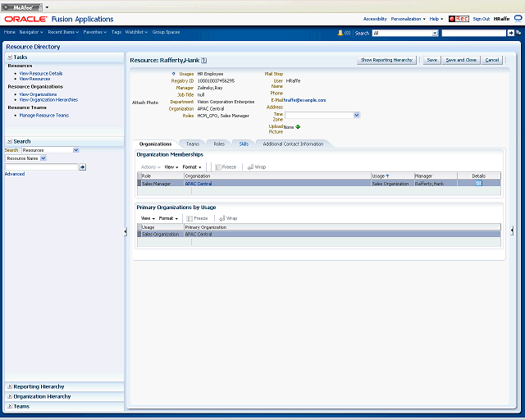Click the notification bell icon
Image resolution: width=525 pixels, height=420 pixels.
[340, 33]
